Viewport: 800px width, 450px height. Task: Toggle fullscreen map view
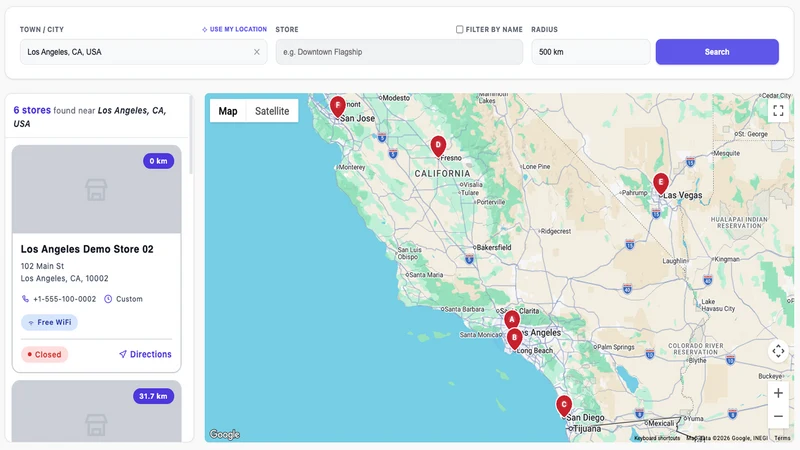tap(778, 111)
